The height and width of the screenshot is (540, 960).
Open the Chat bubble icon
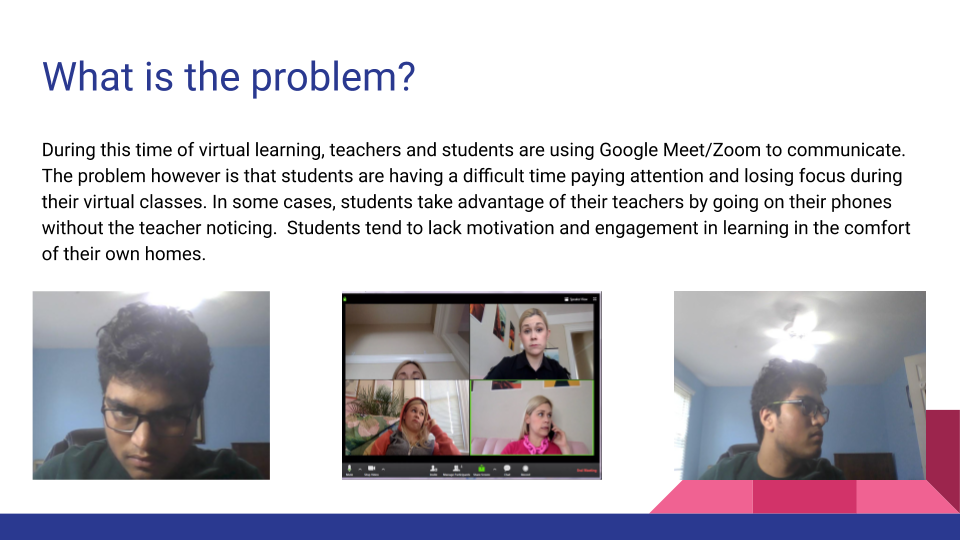coord(507,468)
